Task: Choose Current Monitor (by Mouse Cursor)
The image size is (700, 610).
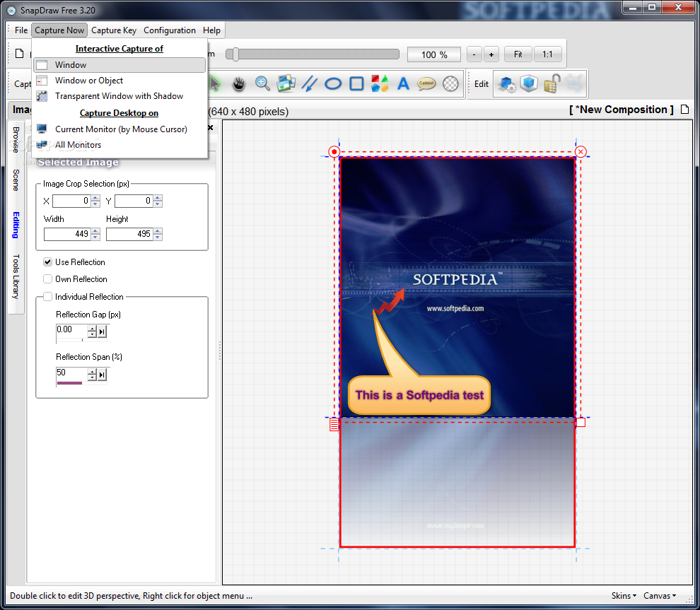Action: pyautogui.click(x=119, y=129)
